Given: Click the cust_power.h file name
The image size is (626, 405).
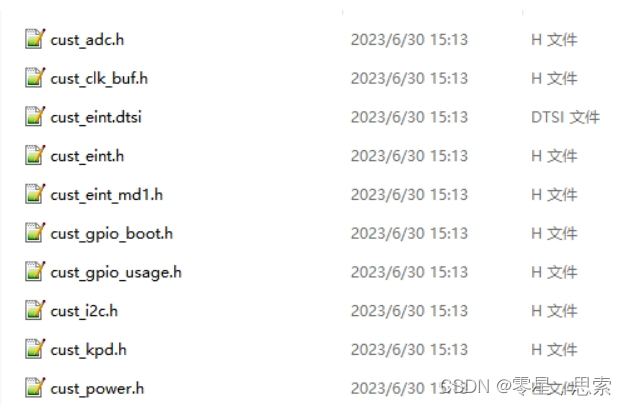Looking at the screenshot, I should (x=97, y=389).
